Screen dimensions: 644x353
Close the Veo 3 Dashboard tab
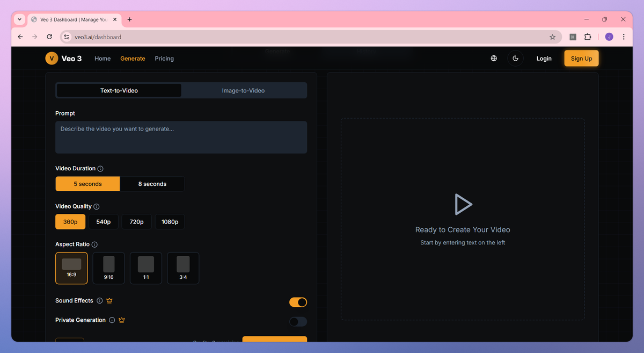coord(114,19)
